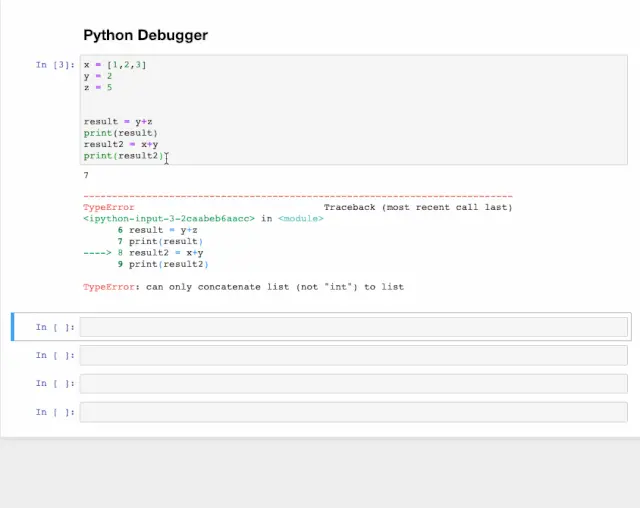Screen dimensions: 640x508
Task: Click the output value 7
Action: click(86, 176)
